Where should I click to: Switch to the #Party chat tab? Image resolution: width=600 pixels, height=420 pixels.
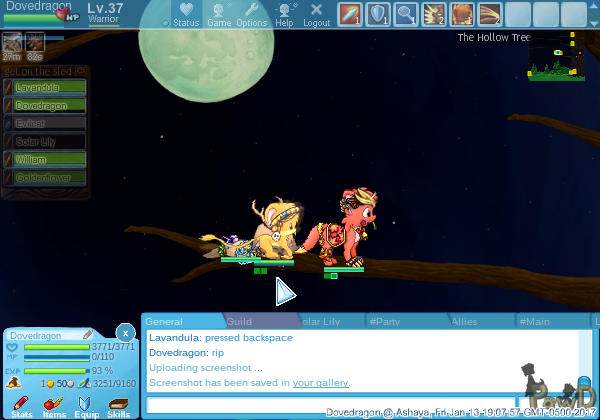tap(384, 321)
